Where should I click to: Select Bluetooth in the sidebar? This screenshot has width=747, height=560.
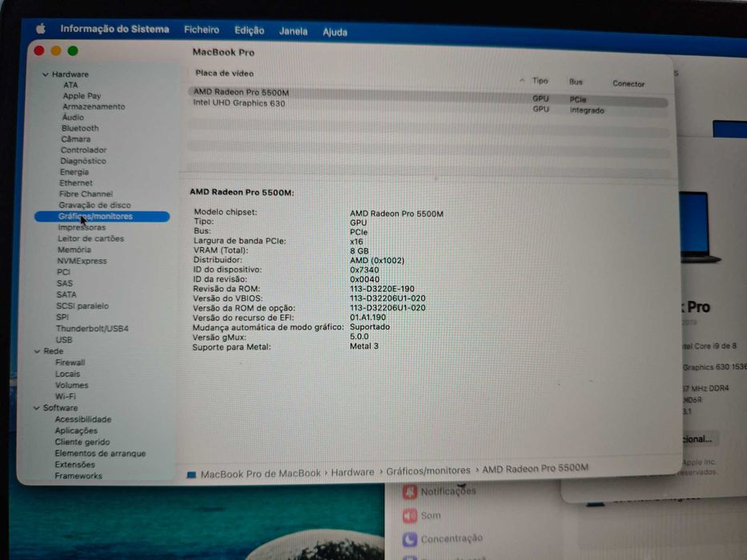[x=80, y=128]
